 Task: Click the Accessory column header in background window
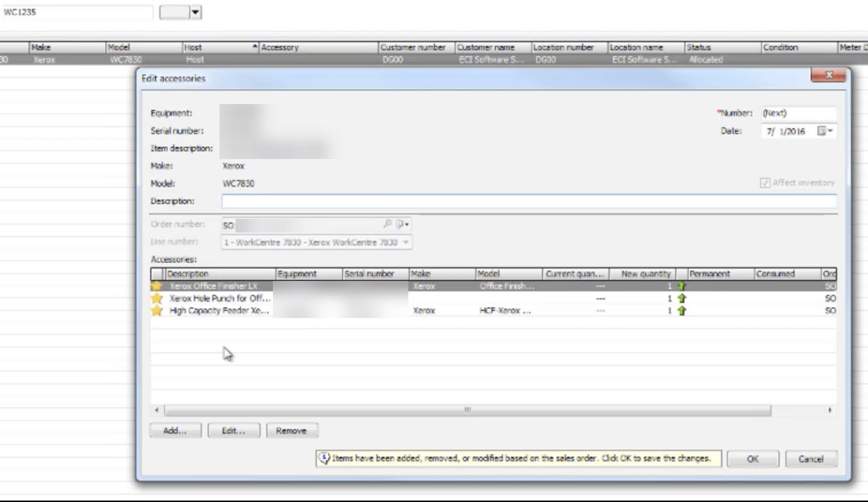[319, 48]
